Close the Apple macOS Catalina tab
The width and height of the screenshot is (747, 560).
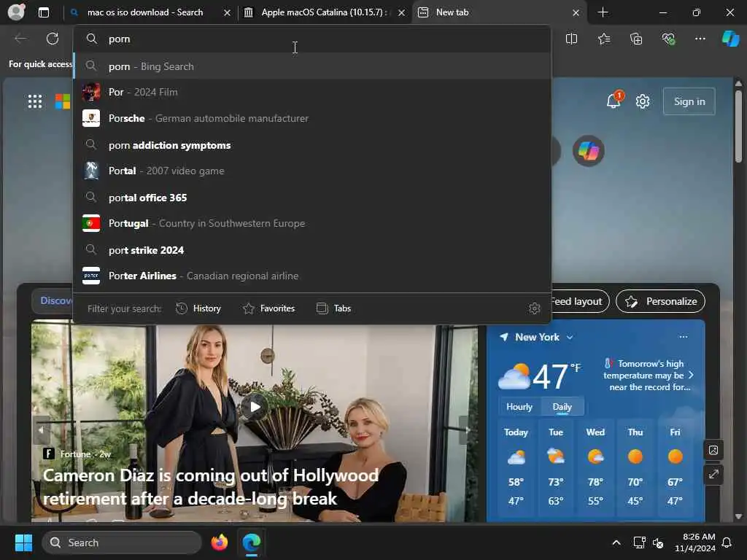[x=402, y=13]
